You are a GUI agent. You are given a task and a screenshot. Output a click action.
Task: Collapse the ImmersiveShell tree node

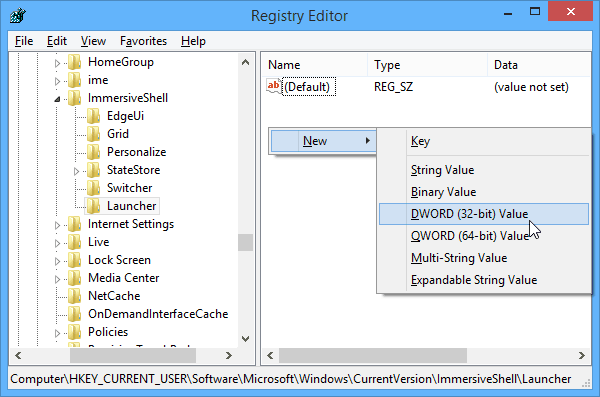[x=57, y=99]
